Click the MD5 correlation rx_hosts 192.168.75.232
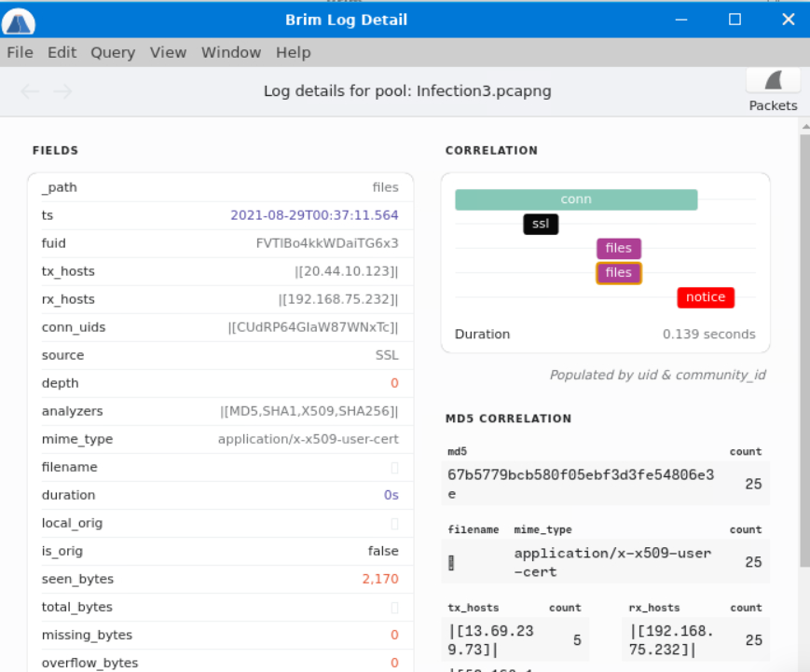810x672 pixels. pyautogui.click(x=671, y=640)
